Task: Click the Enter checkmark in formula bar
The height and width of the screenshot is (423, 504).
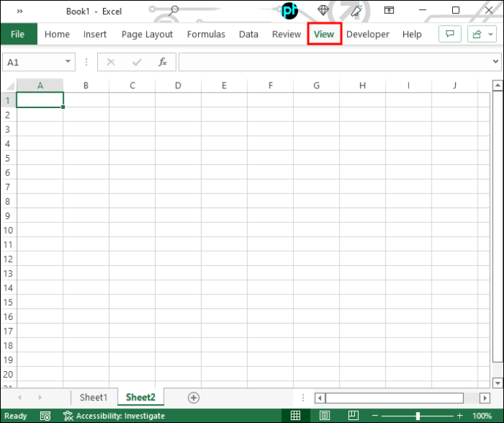Action: click(x=137, y=61)
